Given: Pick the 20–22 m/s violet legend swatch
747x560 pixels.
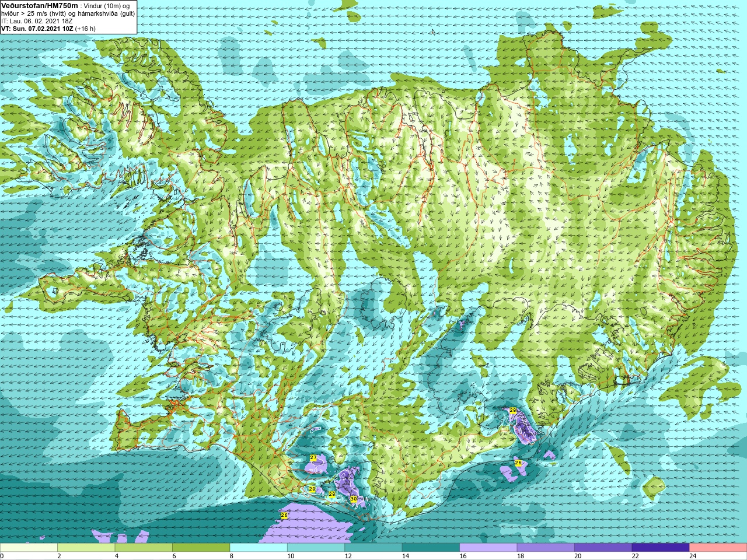Looking at the screenshot, I should (603, 548).
